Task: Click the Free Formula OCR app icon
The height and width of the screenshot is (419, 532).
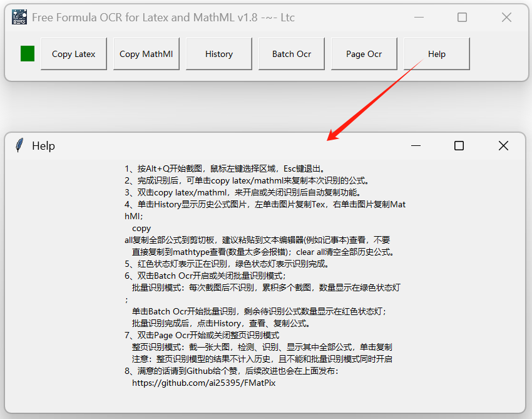Action: tap(19, 18)
